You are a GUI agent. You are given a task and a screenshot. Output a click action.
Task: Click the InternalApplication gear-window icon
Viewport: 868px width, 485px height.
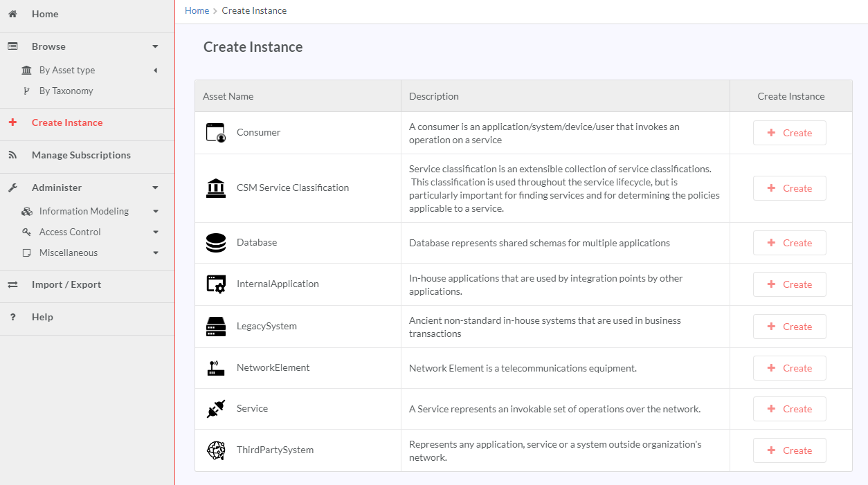coord(216,284)
